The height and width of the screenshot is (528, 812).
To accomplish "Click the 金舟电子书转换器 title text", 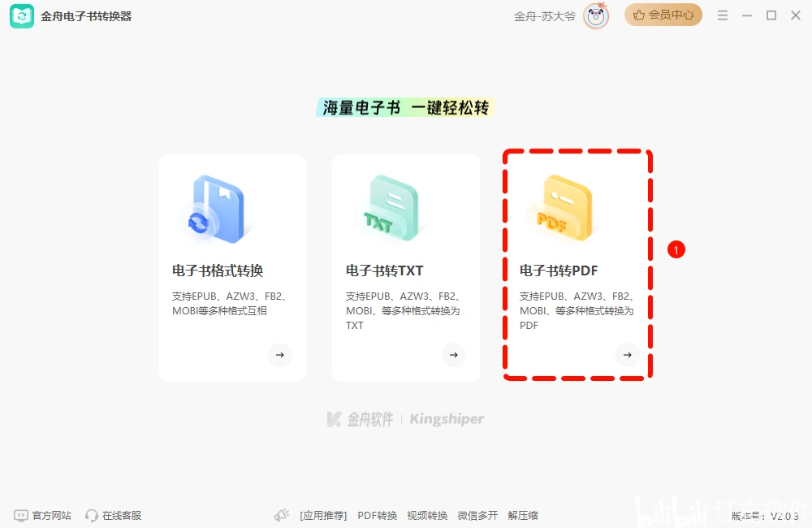I will (x=87, y=16).
